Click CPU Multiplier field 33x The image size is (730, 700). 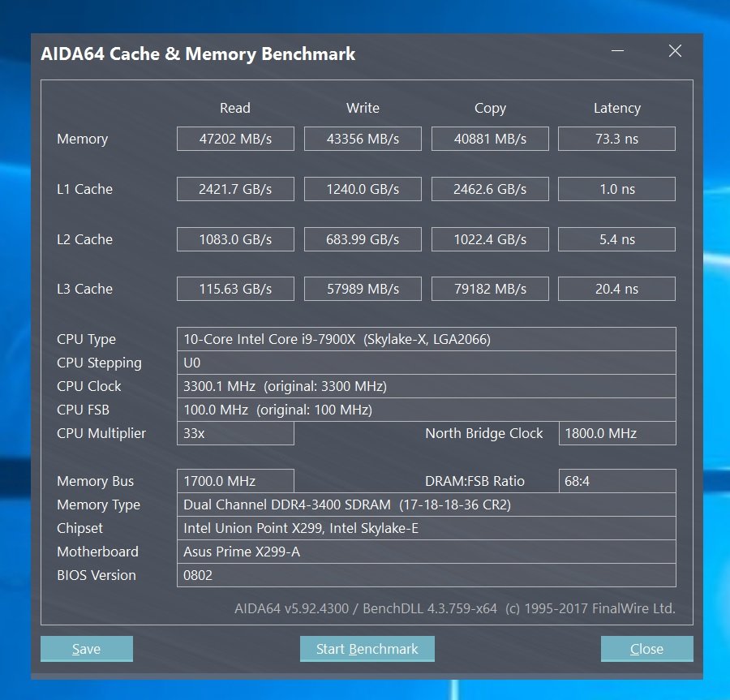(235, 433)
